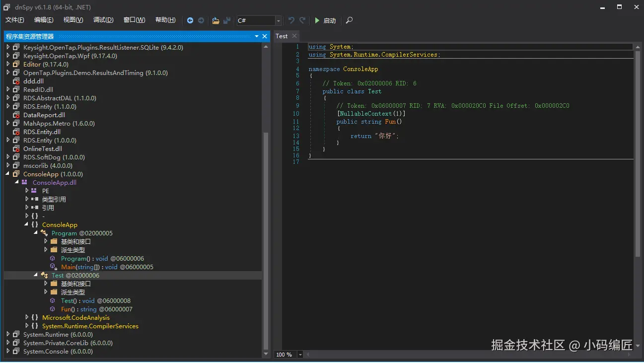Click the undo icon in toolbar
This screenshot has width=644, height=363.
pyautogui.click(x=291, y=20)
